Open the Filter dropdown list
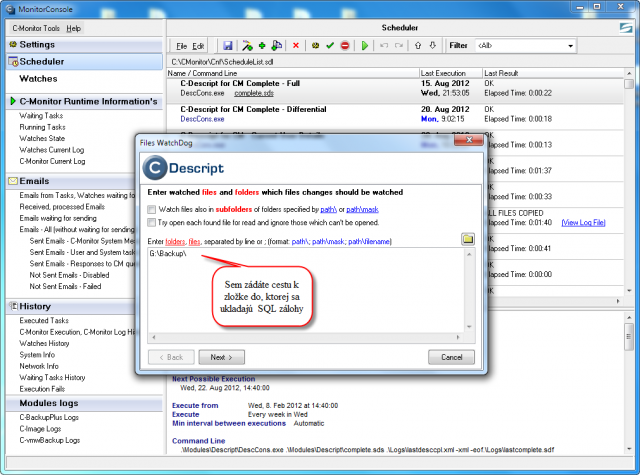This screenshot has height=475, width=640. 570,46
